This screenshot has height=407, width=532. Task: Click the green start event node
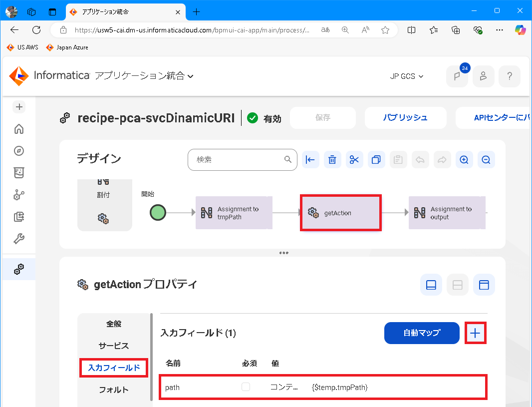[158, 213]
